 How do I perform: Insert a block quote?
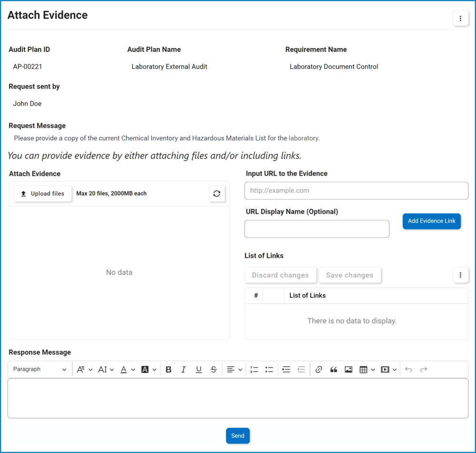point(334,370)
